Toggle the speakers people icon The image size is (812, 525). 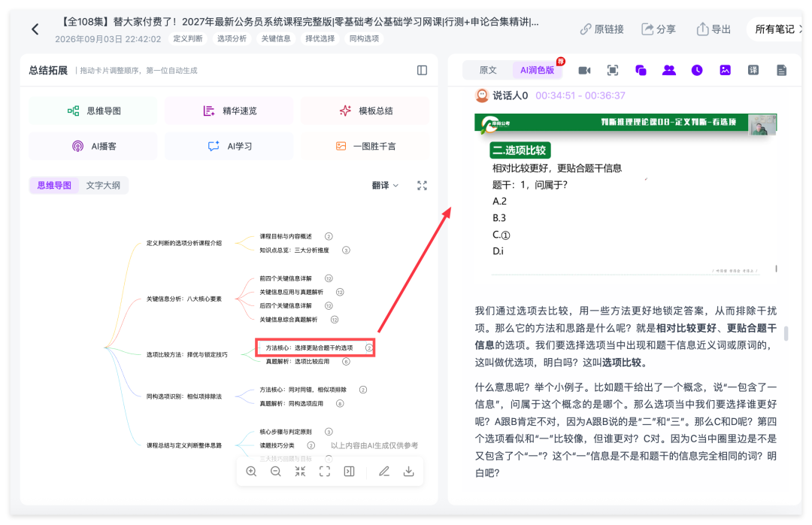point(668,70)
